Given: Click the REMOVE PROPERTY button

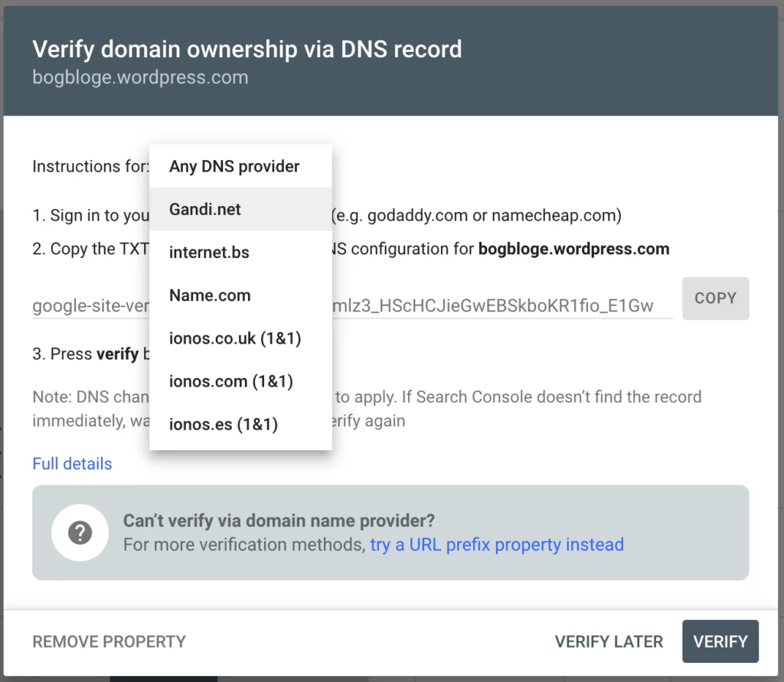Looking at the screenshot, I should pos(109,641).
